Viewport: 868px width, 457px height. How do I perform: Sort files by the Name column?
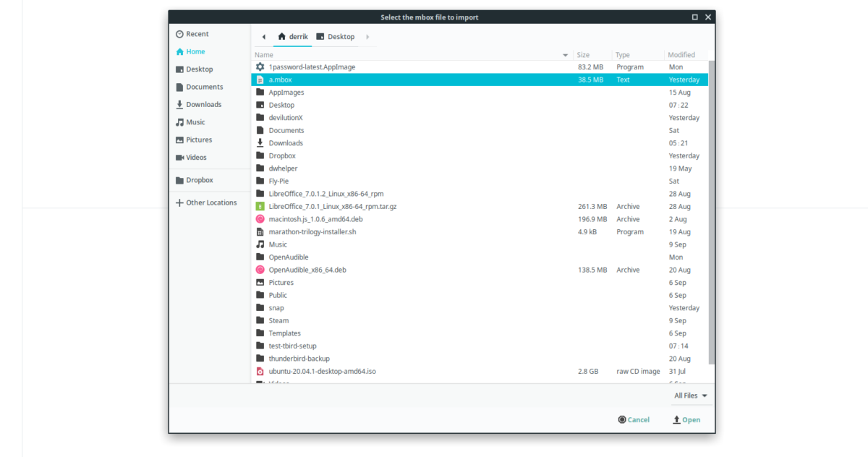point(412,55)
